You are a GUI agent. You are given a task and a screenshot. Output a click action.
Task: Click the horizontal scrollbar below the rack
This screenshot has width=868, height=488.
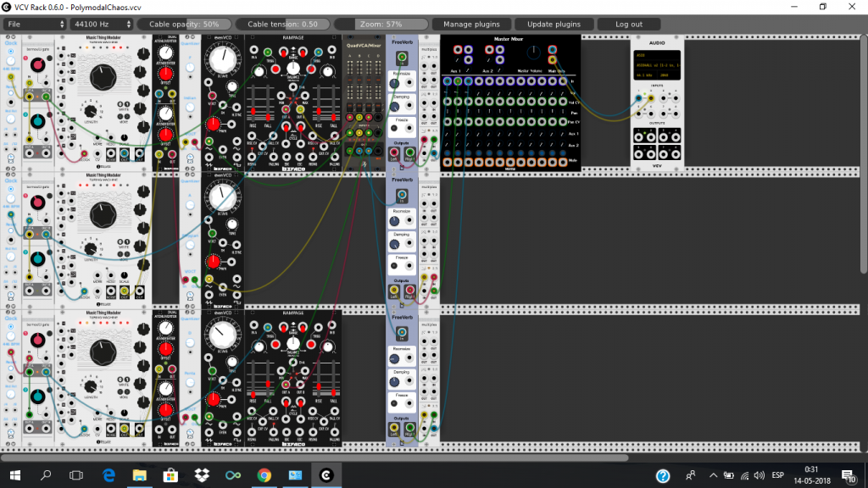pyautogui.click(x=314, y=457)
